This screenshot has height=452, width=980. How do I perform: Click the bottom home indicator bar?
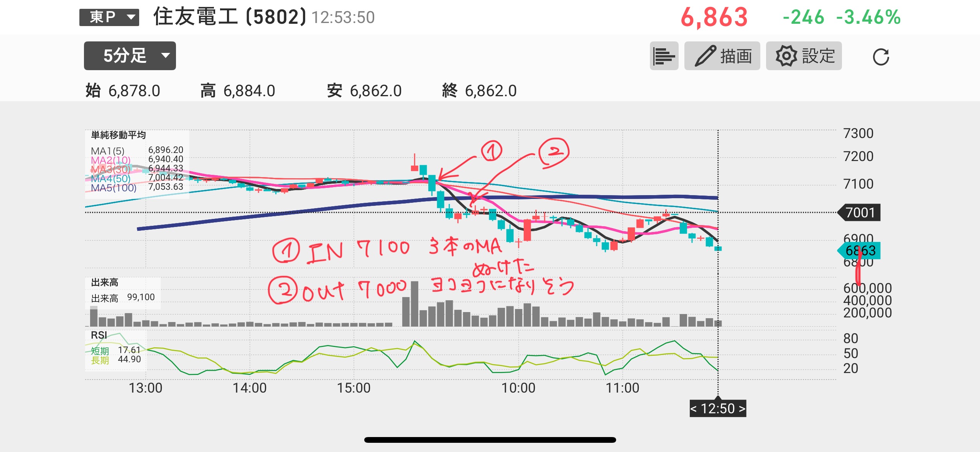point(490,440)
